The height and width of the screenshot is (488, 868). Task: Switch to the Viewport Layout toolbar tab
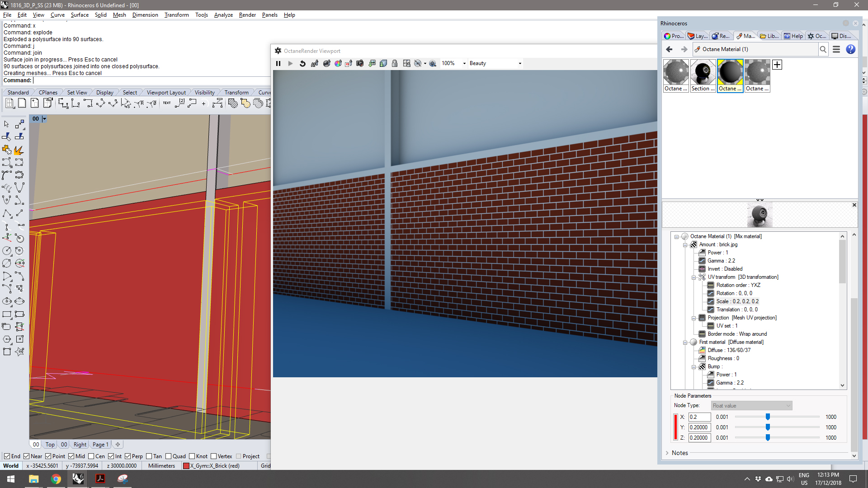click(166, 93)
